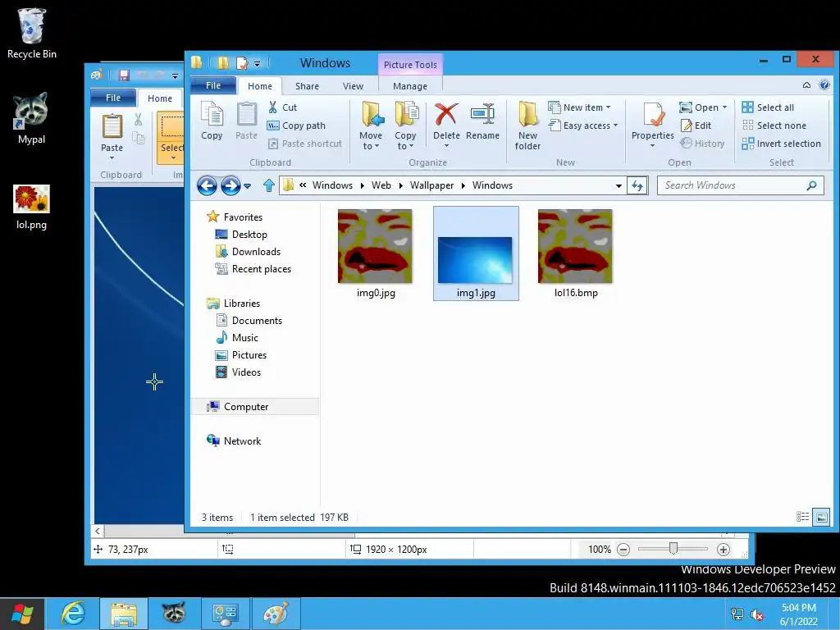Click Copy path in Clipboard group
The width and height of the screenshot is (840, 630).
297,126
